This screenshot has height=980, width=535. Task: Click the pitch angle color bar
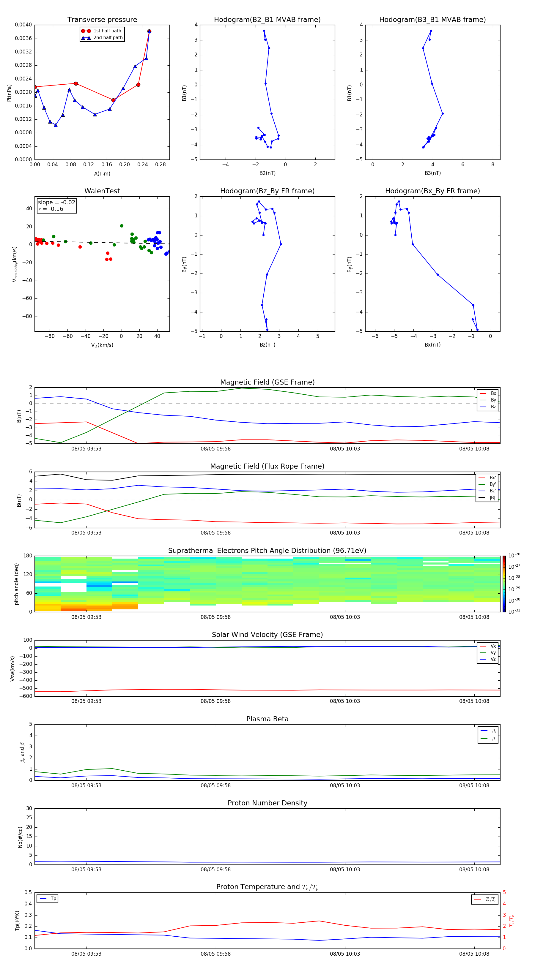coord(504,584)
